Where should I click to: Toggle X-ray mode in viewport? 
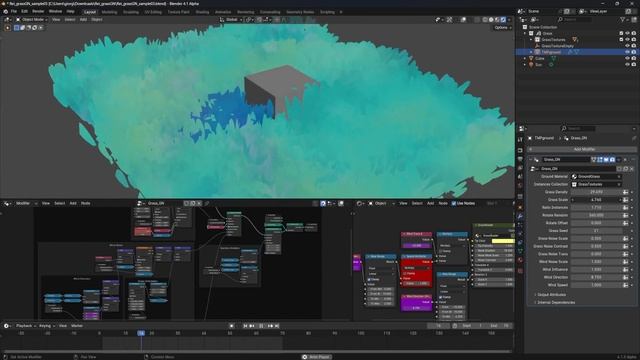click(x=477, y=20)
